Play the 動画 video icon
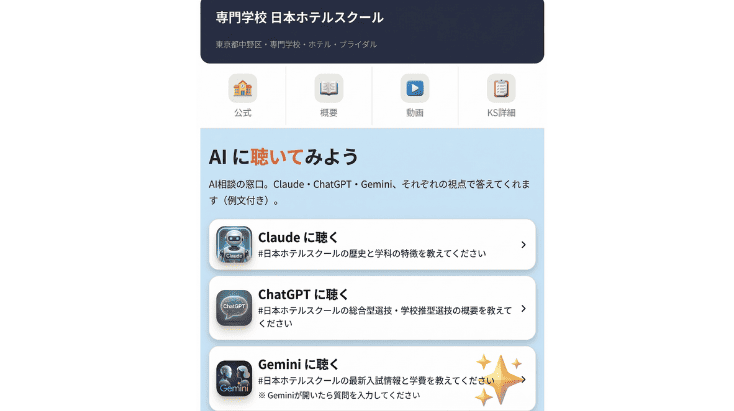 [415, 88]
